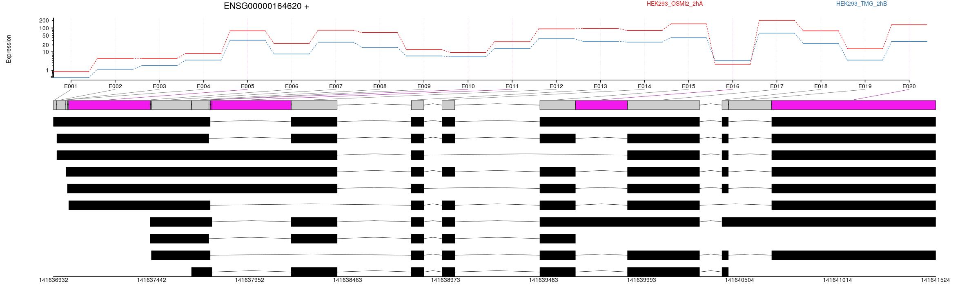Click the Expression y-axis title
The image size is (980, 286).
(9, 49)
